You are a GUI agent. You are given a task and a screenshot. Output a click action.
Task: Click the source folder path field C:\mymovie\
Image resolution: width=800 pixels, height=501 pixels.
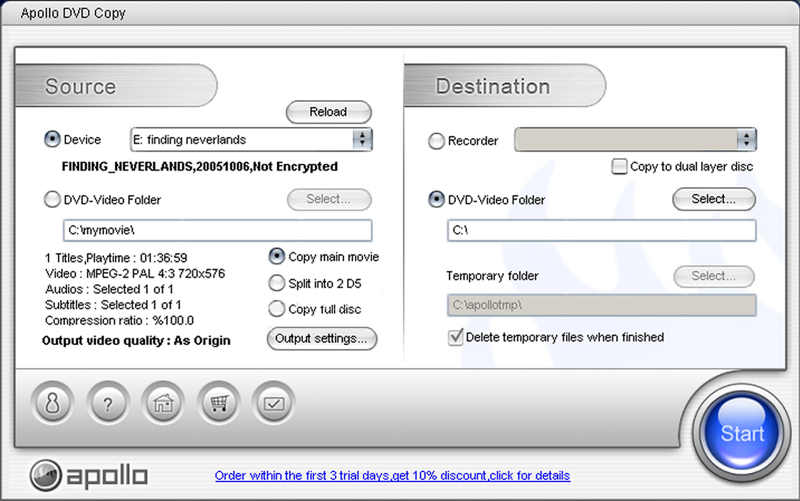pyautogui.click(x=217, y=230)
